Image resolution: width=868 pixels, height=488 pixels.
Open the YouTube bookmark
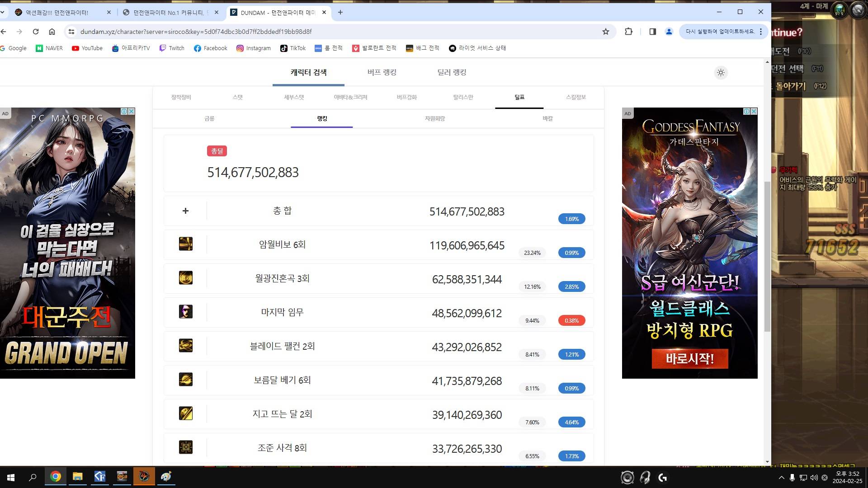87,48
